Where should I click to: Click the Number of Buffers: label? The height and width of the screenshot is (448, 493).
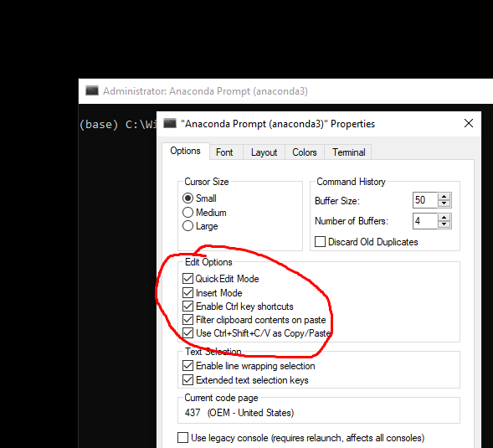click(352, 221)
